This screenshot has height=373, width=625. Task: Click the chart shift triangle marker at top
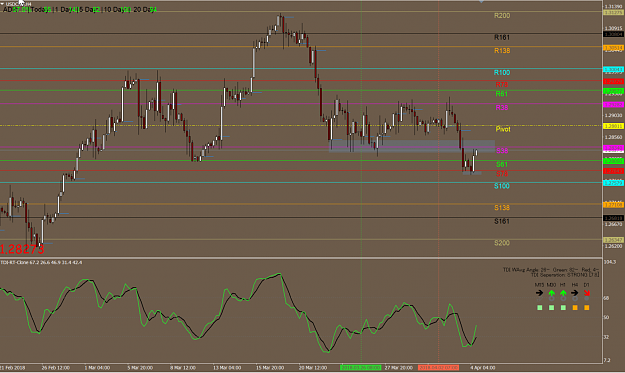click(x=481, y=2)
